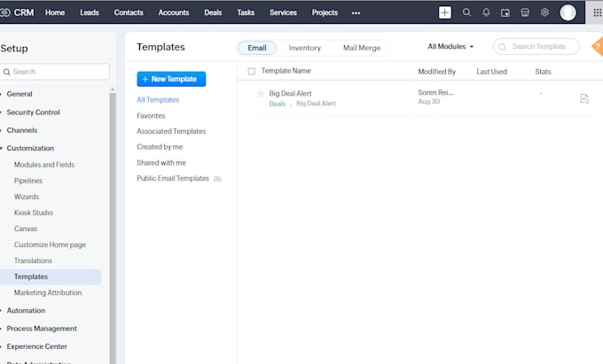The height and width of the screenshot is (364, 603).
Task: Click the magnifier icon in Search Template box
Action: click(502, 47)
